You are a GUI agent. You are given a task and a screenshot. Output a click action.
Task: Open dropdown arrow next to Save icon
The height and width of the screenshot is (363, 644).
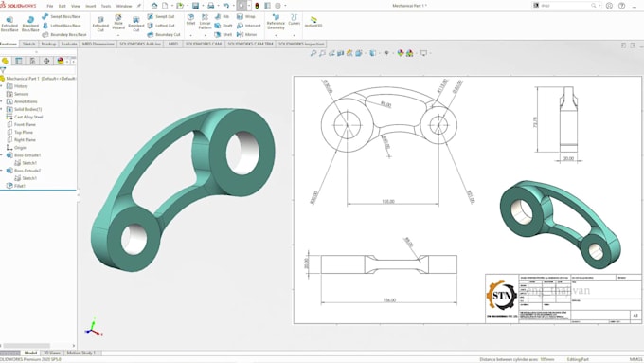tap(203, 6)
